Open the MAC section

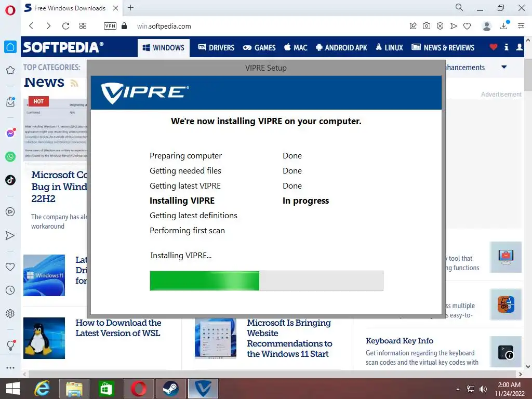pos(296,47)
